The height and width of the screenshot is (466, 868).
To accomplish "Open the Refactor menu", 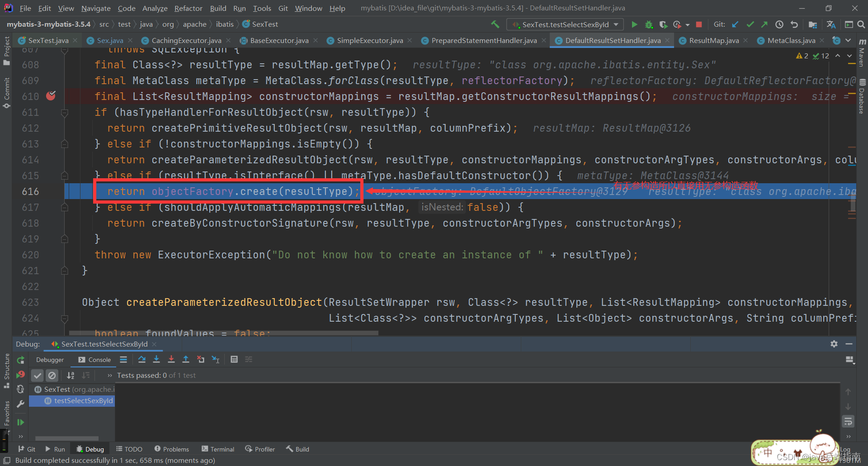I will (x=188, y=8).
